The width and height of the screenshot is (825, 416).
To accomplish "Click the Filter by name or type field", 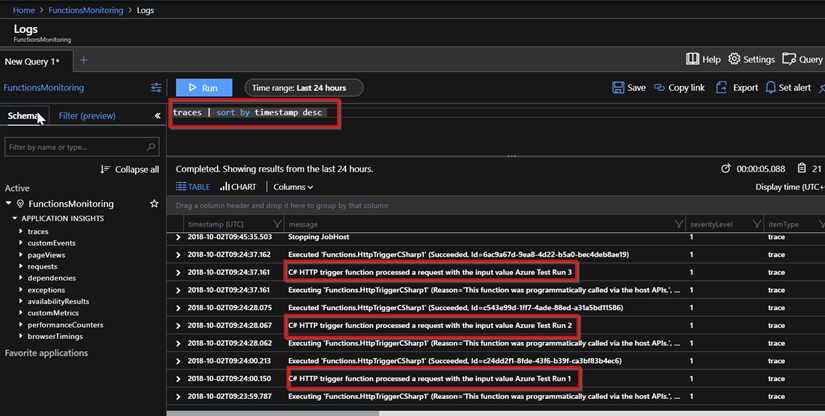I will (75, 147).
